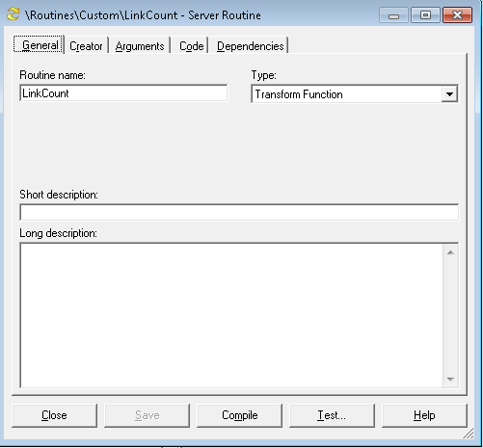Click the Long description scroll up arrow

pos(450,252)
